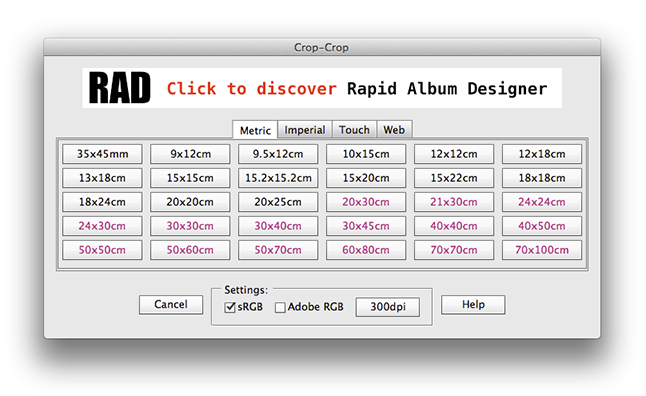Select the 21x30cm size button

click(454, 202)
